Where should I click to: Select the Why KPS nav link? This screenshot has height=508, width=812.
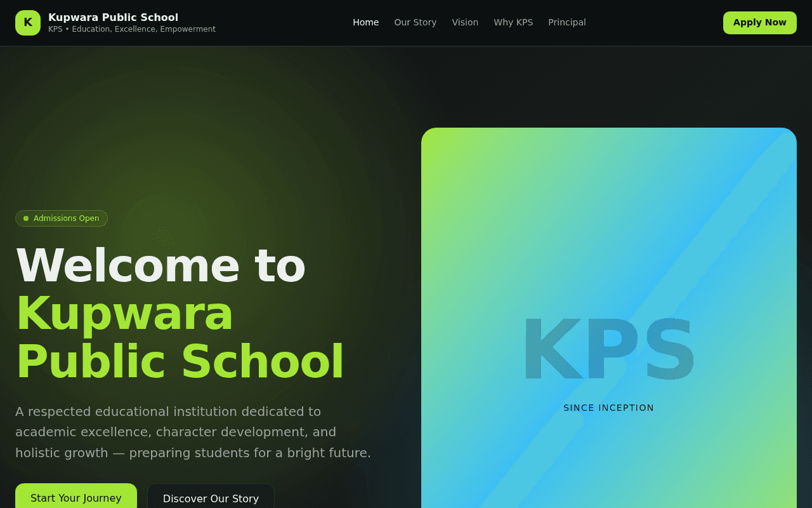point(513,22)
